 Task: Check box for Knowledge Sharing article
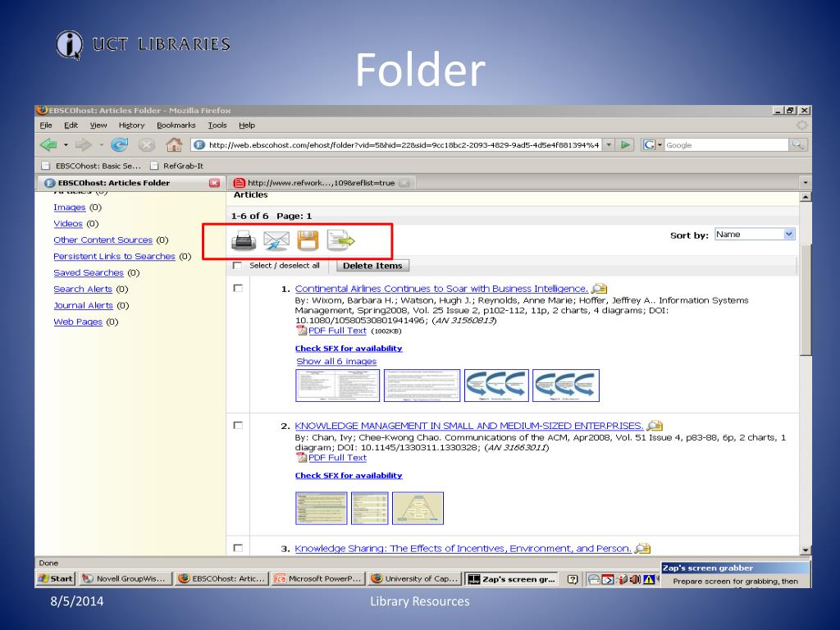[x=238, y=548]
